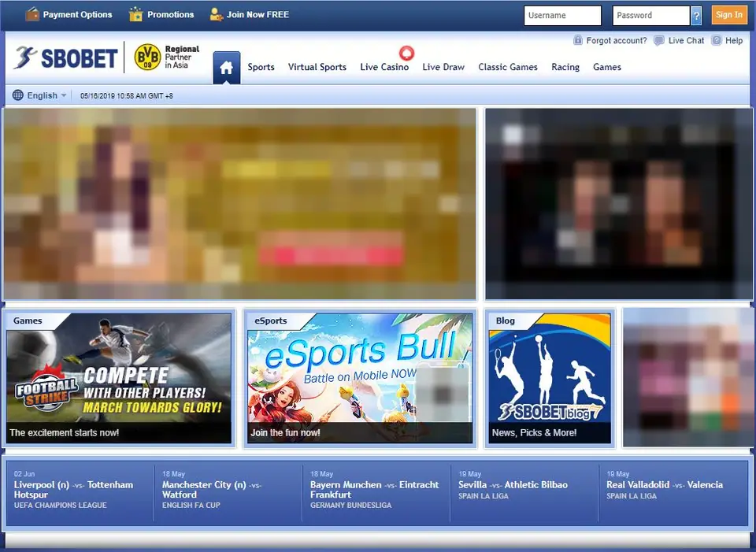Viewport: 756px width, 552px height.
Task: Go to the Home tab icon
Action: click(227, 68)
